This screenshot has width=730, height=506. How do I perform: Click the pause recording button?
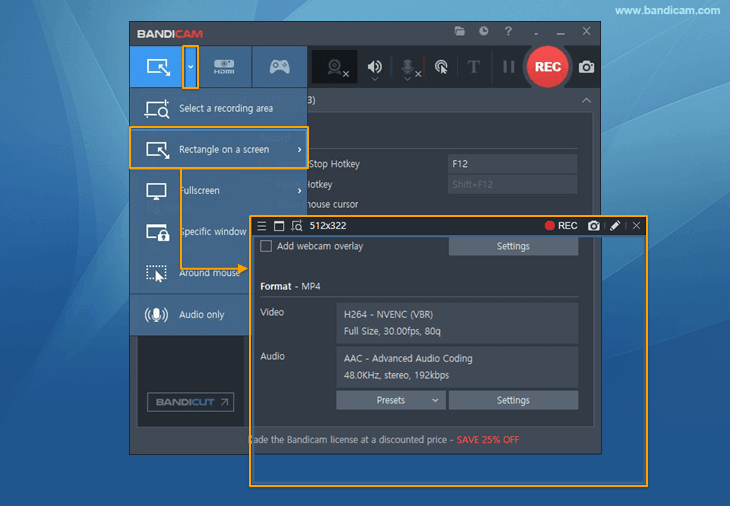[x=508, y=67]
